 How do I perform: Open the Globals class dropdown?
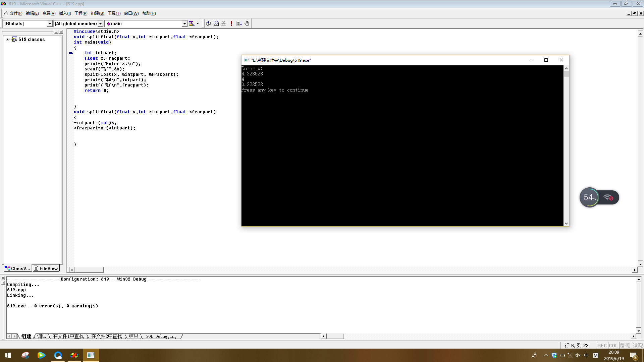tap(50, 23)
